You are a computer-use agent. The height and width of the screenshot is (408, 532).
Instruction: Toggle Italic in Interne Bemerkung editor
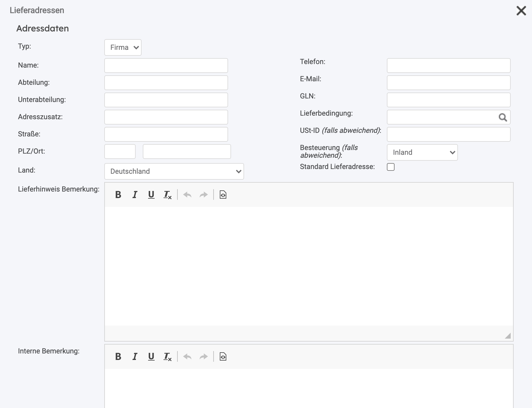pos(135,357)
